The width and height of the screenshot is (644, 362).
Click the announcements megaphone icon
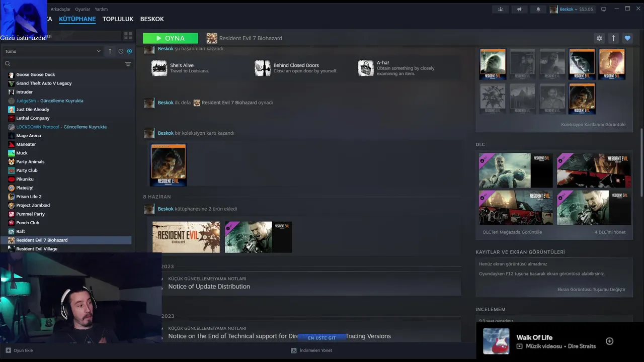coord(519,9)
